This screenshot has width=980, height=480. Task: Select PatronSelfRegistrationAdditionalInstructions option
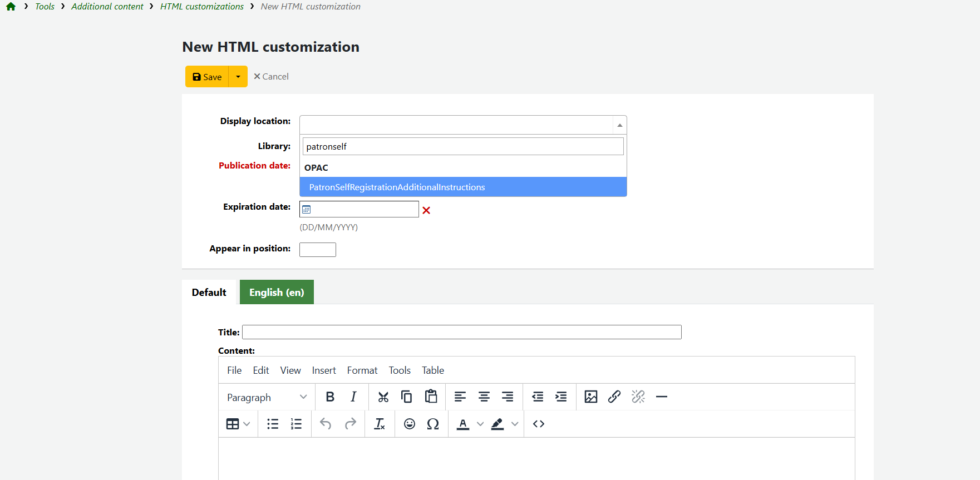[397, 187]
